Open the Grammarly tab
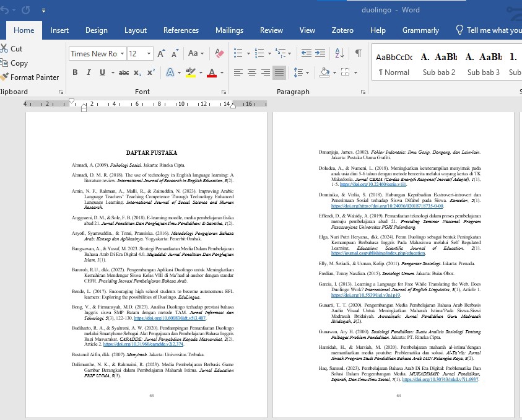 click(x=420, y=30)
